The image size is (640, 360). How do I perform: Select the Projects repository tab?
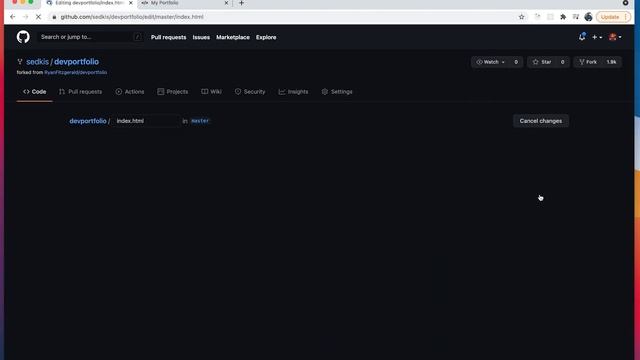(173, 92)
